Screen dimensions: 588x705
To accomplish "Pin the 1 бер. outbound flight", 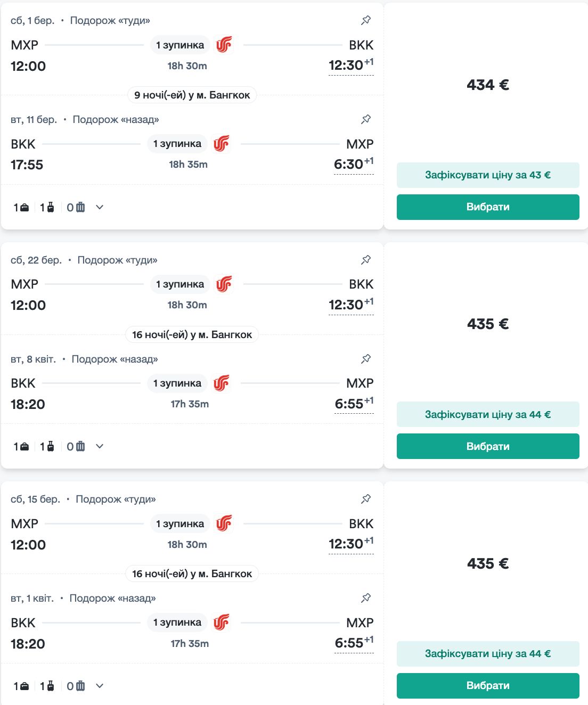I will pos(366,20).
